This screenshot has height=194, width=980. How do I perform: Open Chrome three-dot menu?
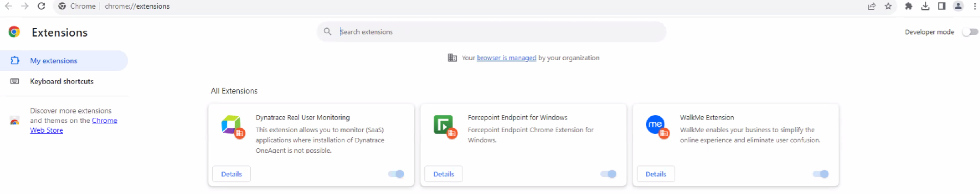tap(974, 6)
